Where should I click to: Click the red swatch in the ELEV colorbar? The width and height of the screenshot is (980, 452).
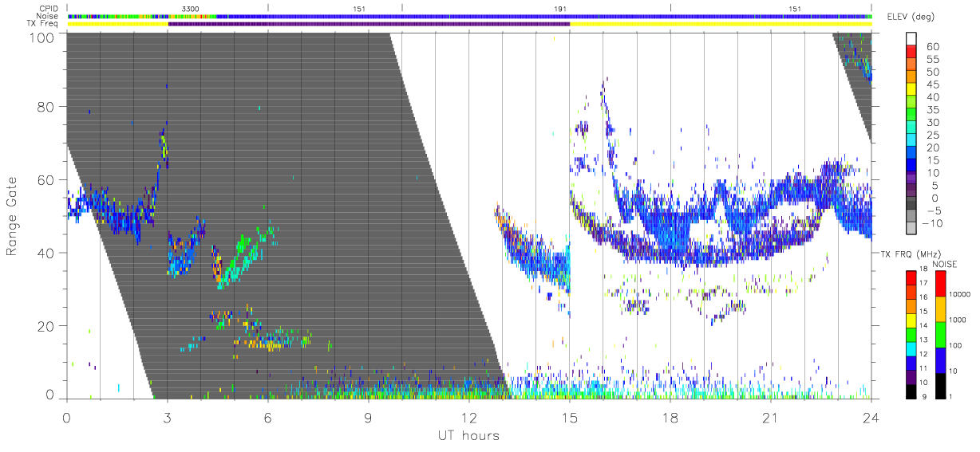[x=912, y=53]
